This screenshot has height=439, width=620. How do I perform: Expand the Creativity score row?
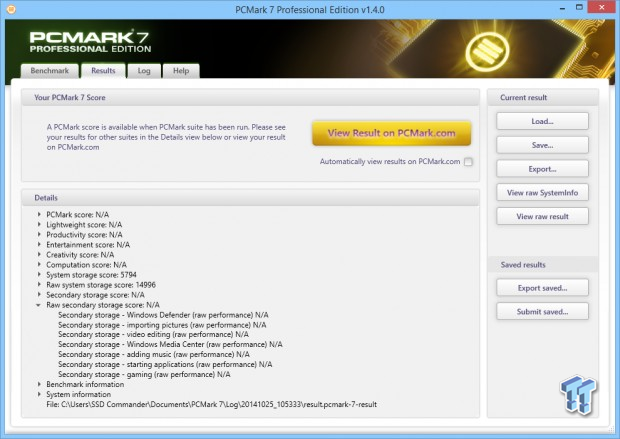pyautogui.click(x=39, y=254)
